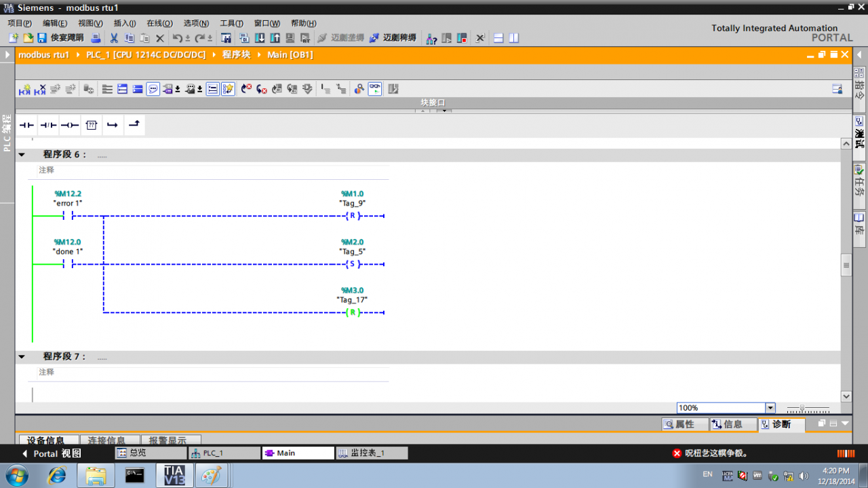Open a branch in the ladder rung
868x488 pixels.
113,125
